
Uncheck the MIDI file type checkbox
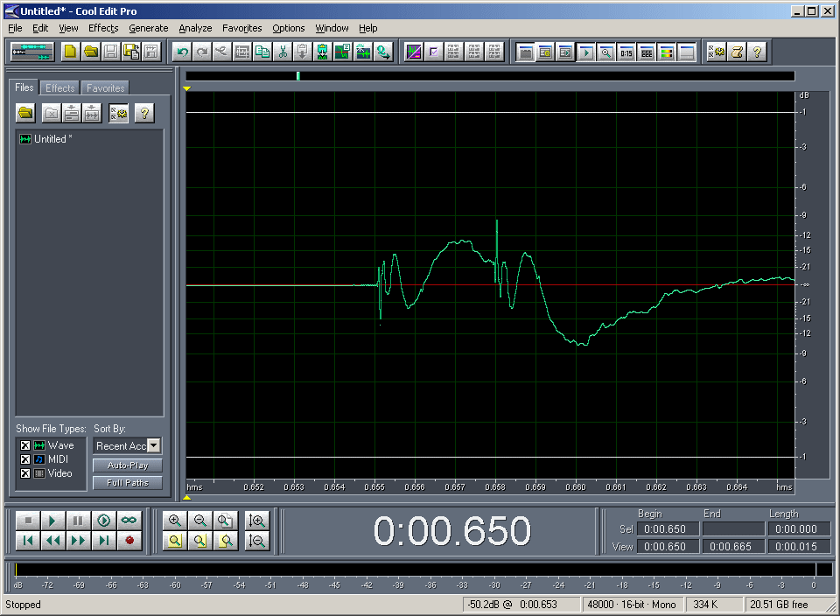[25, 459]
